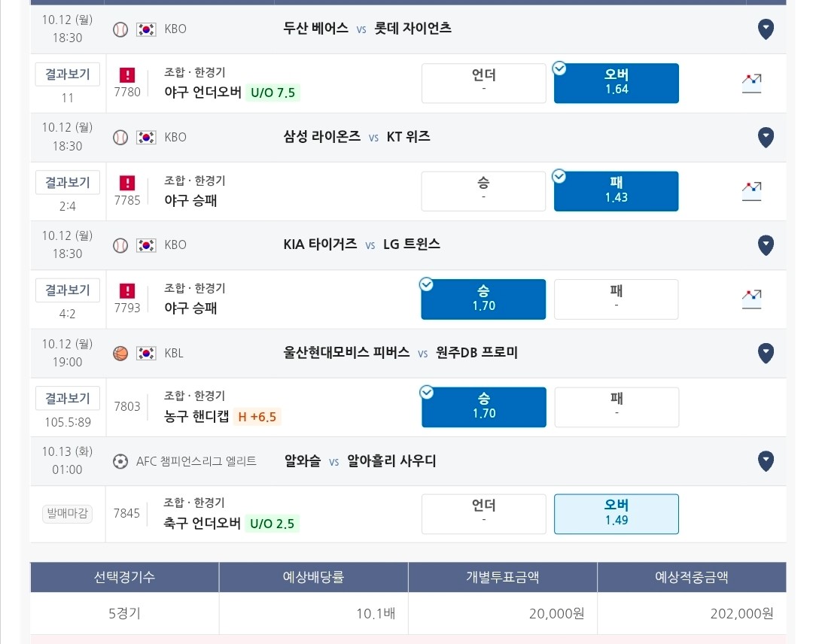Click basketball icon on KBL row
The image size is (813, 644).
tap(120, 354)
